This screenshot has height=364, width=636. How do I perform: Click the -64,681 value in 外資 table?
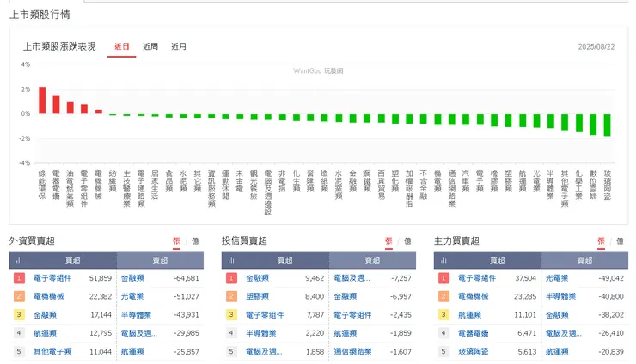[x=187, y=278]
